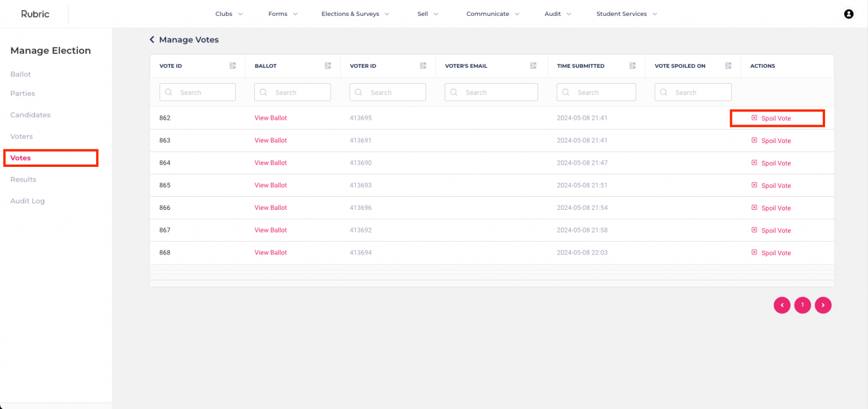Open the Results section in sidebar
868x409 pixels.
click(x=23, y=179)
